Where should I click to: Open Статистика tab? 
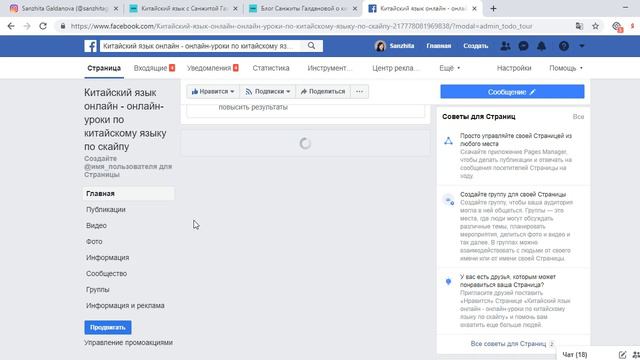click(271, 68)
